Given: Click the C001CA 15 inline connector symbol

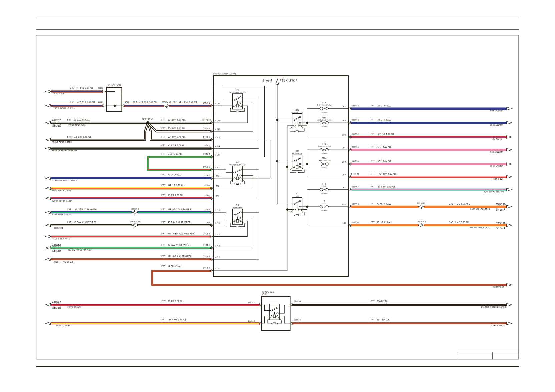Looking at the screenshot, I should (x=166, y=106).
